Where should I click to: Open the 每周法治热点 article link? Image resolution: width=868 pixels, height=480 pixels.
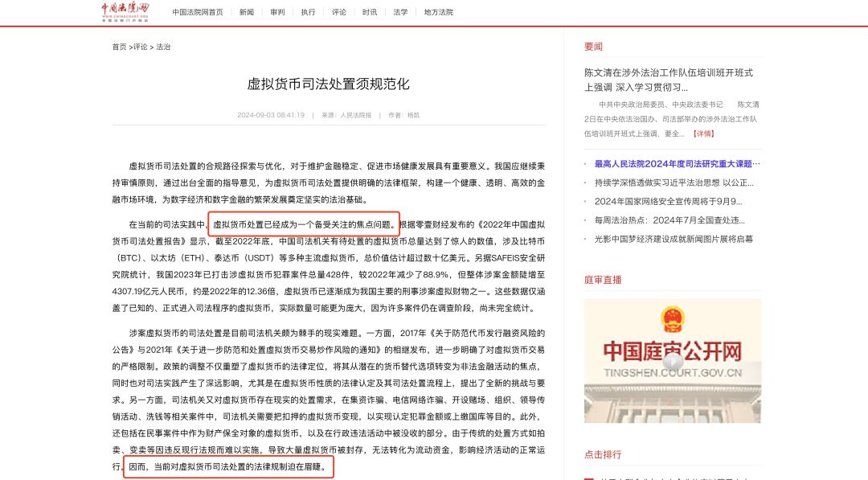[669, 218]
